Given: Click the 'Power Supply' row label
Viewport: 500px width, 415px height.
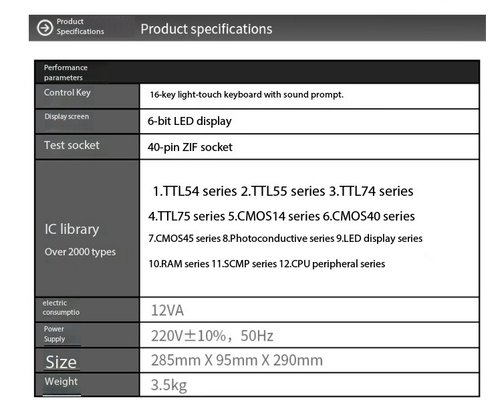Looking at the screenshot, I should [54, 334].
